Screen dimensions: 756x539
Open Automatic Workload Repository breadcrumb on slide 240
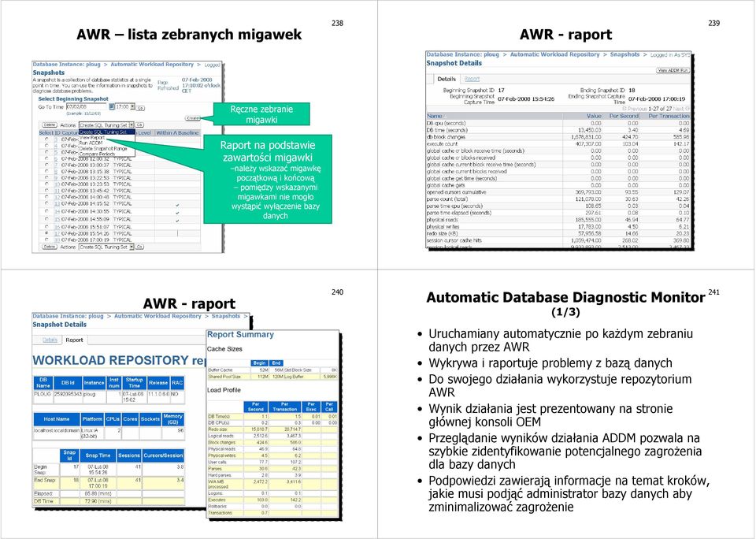(157, 316)
